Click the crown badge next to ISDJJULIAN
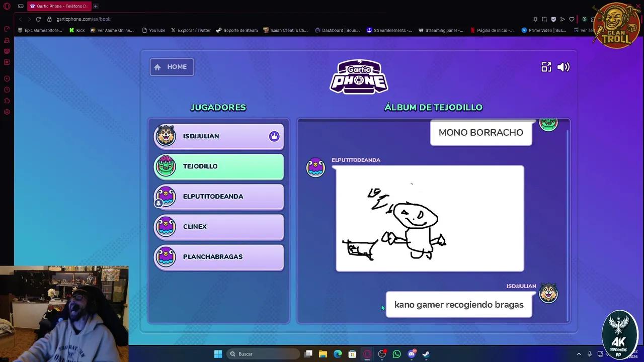Viewport: 644px width, 362px height. tap(274, 136)
